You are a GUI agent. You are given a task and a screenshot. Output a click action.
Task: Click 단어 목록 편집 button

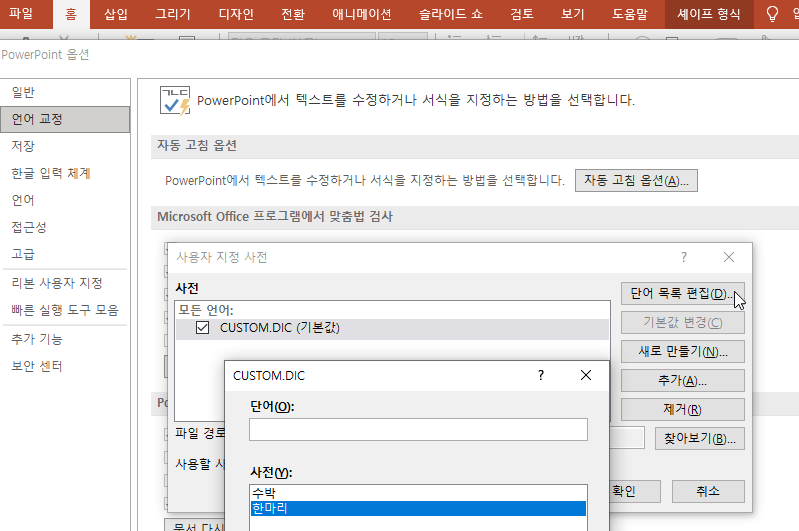682,294
